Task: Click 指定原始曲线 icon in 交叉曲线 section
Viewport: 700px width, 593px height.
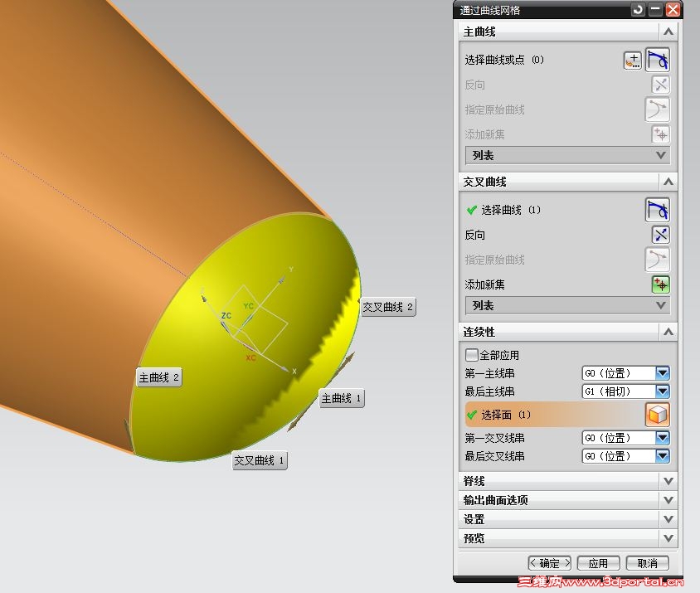Action: 658,260
